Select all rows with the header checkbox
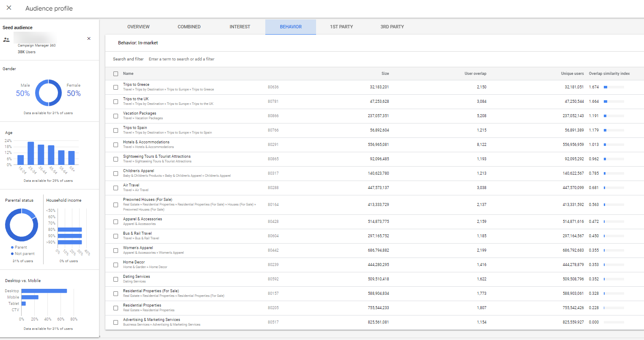This screenshot has width=644, height=340. pos(116,73)
